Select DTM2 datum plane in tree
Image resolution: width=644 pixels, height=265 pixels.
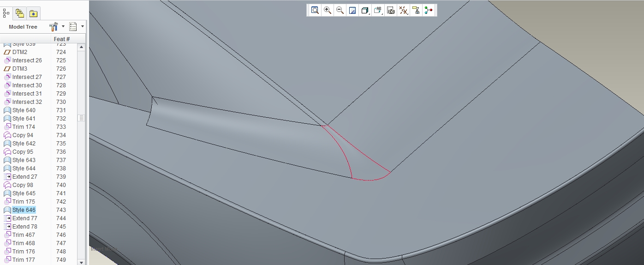pyautogui.click(x=20, y=52)
